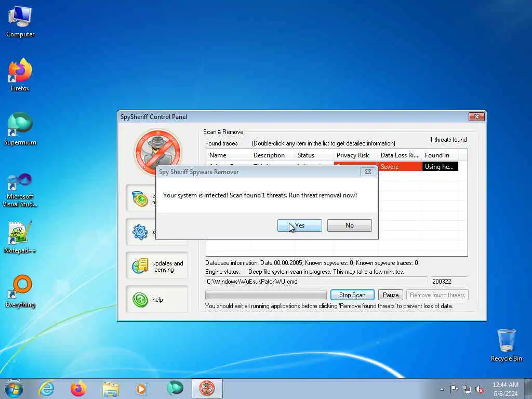Open network status tray icon
The height and width of the screenshot is (399, 532).
[467, 389]
